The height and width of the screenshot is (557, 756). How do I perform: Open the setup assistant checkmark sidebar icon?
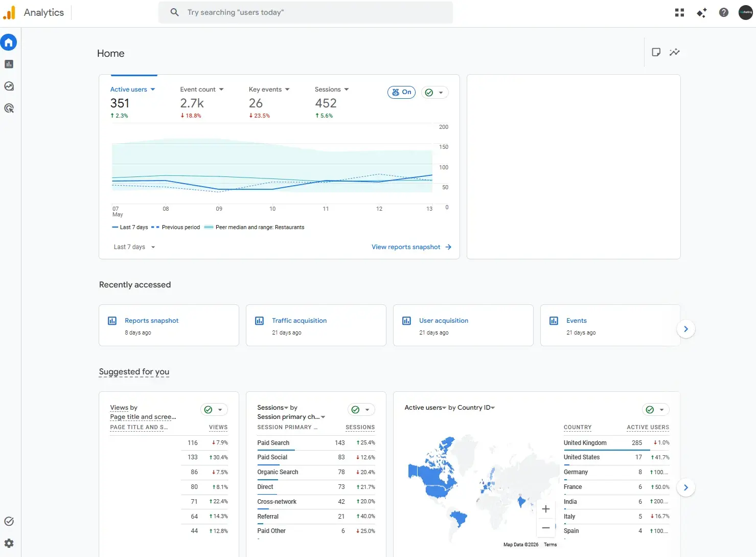(x=9, y=521)
